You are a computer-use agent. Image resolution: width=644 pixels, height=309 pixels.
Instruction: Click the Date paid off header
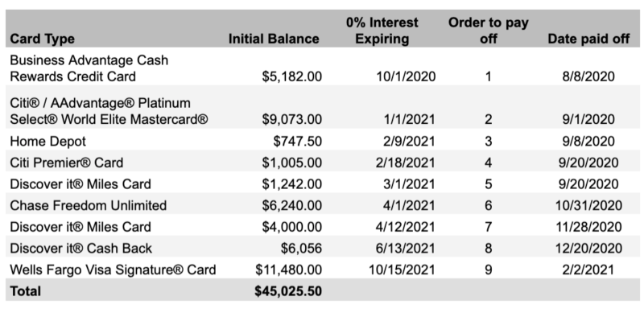588,39
